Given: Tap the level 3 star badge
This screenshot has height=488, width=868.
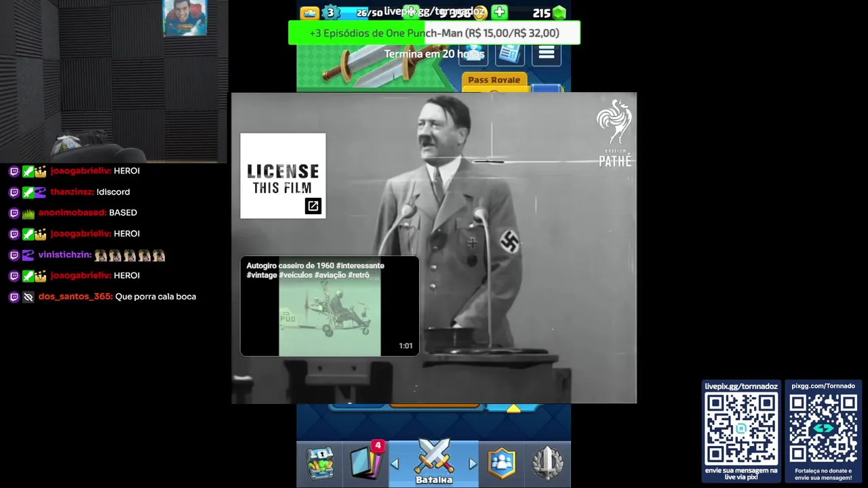Looking at the screenshot, I should pyautogui.click(x=330, y=12).
